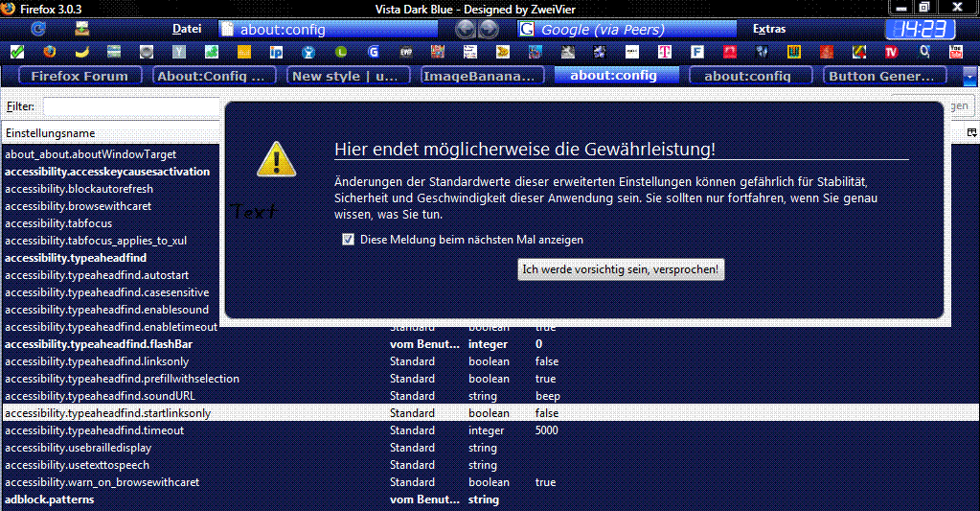Image resolution: width=980 pixels, height=511 pixels.
Task: Select accessibility.usetexttospeech row
Action: (490, 465)
